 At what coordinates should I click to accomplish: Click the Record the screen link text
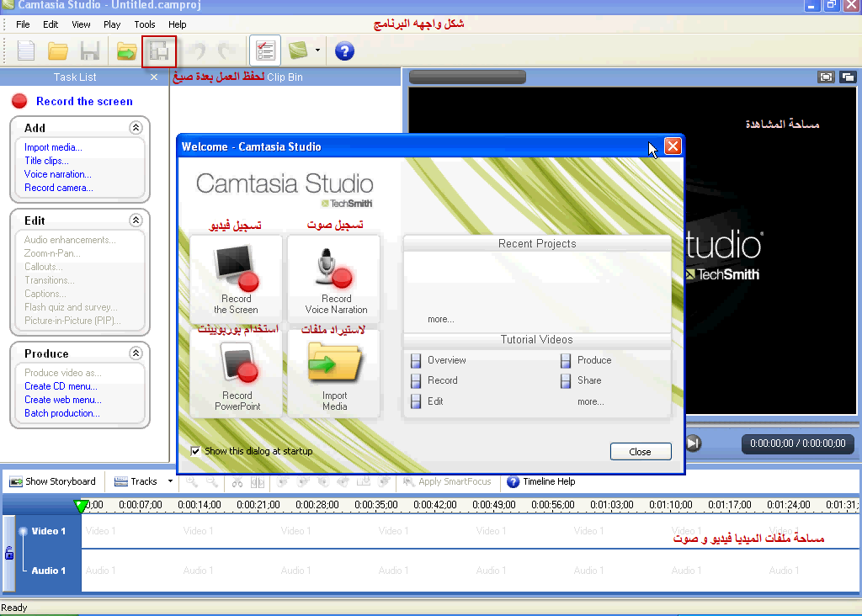85,101
